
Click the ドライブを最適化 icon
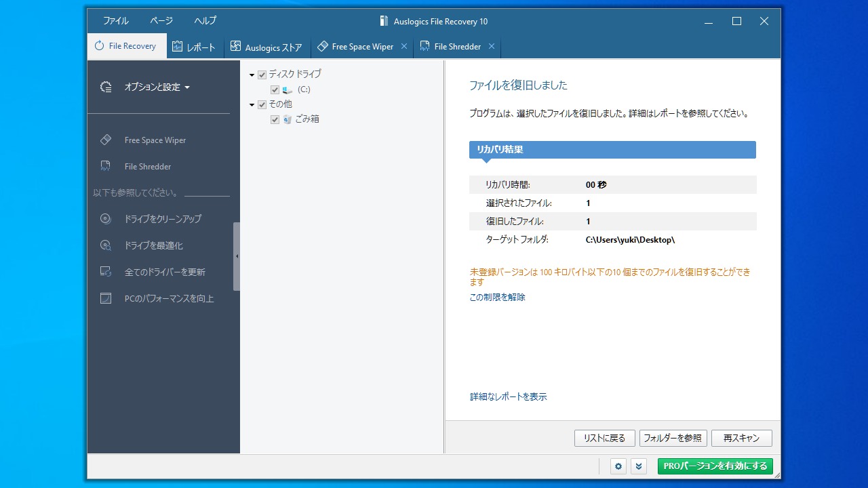[106, 245]
